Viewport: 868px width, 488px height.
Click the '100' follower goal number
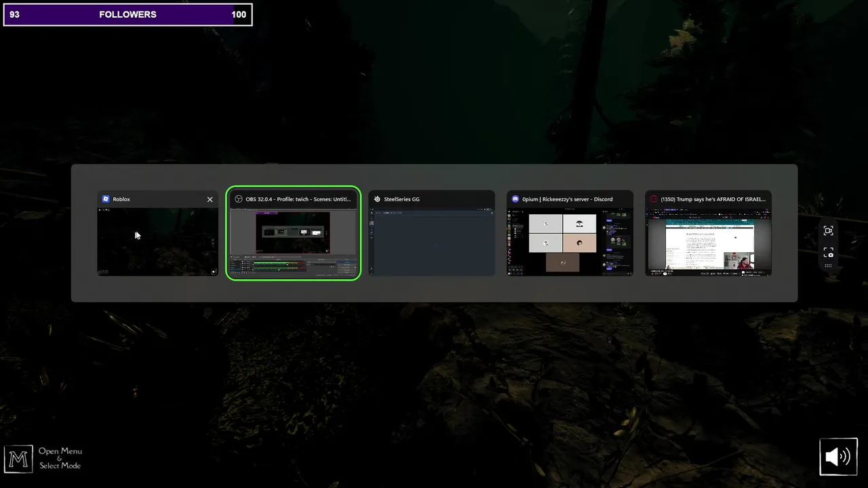(x=239, y=14)
